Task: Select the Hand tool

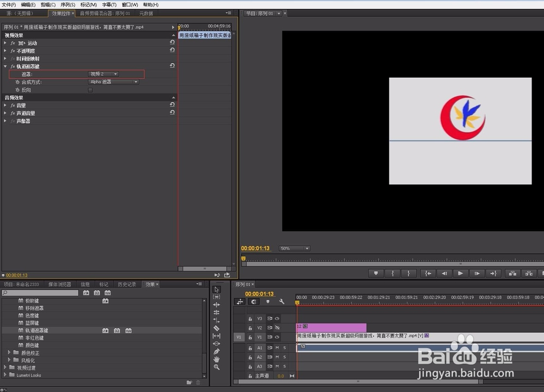Action: pyautogui.click(x=217, y=359)
